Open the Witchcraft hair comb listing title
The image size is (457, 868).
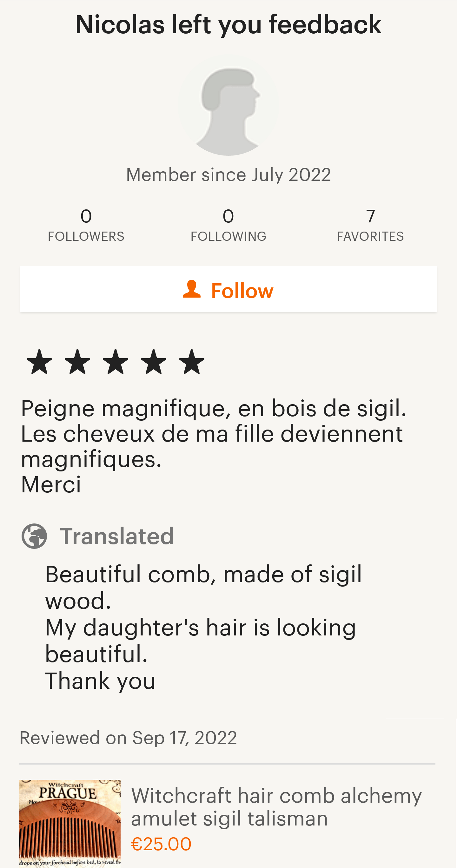(276, 807)
